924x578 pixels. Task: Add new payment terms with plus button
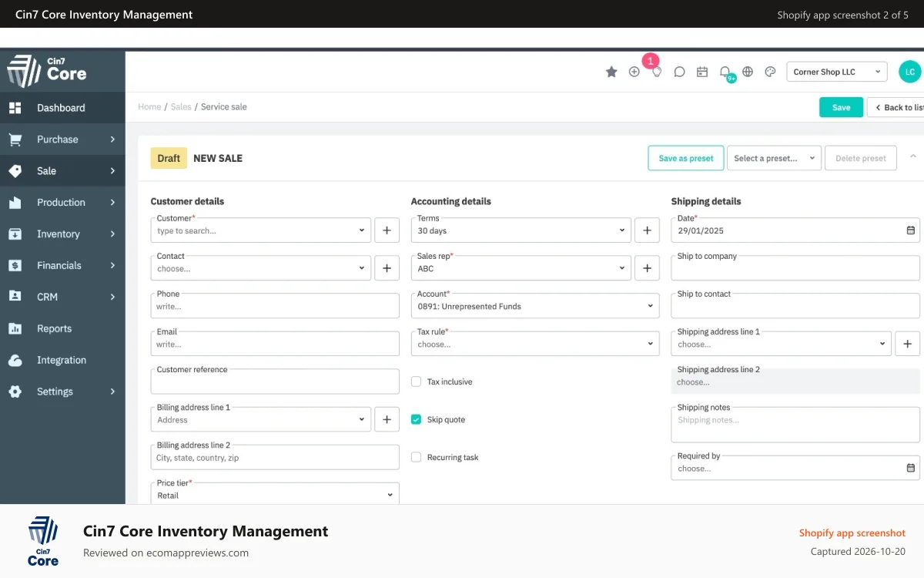[647, 230]
